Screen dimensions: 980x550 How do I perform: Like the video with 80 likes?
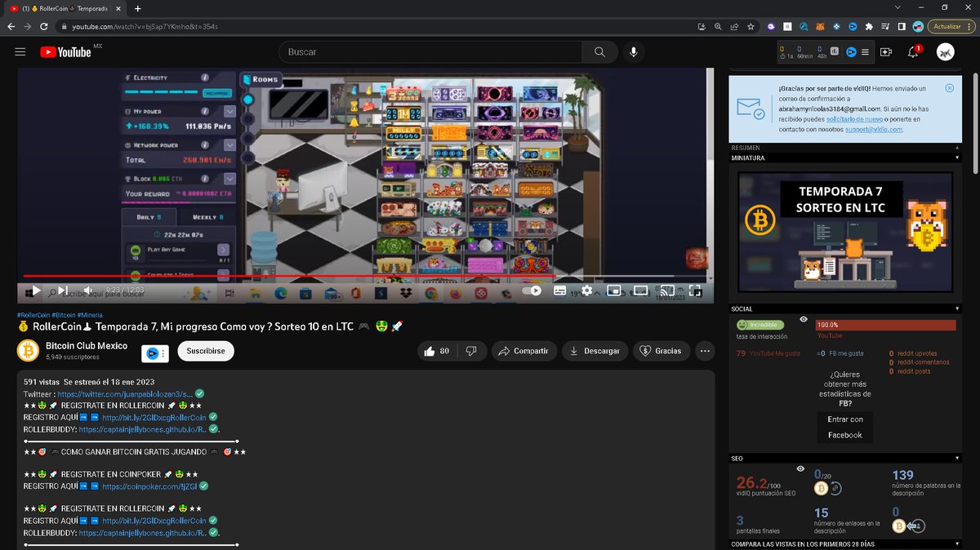point(435,351)
